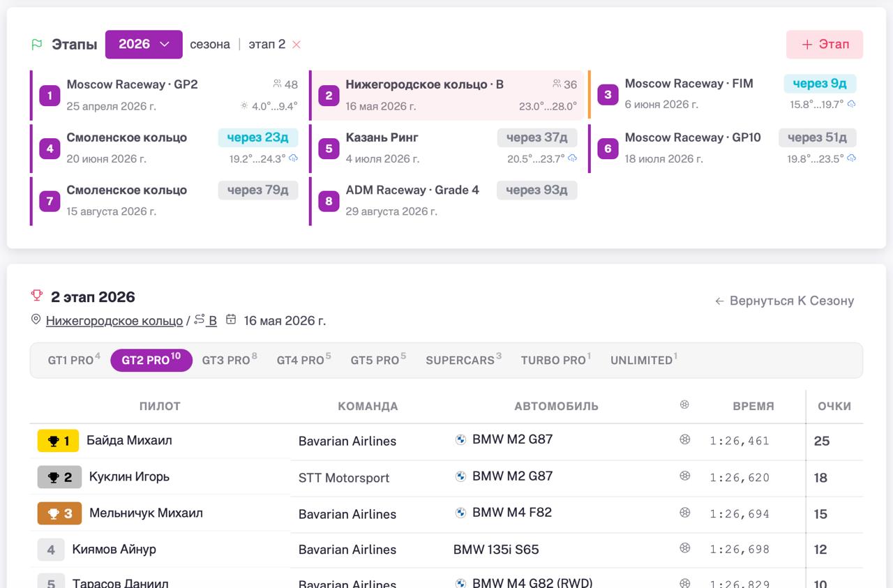Switch to the GT5 PRO tab

point(378,360)
